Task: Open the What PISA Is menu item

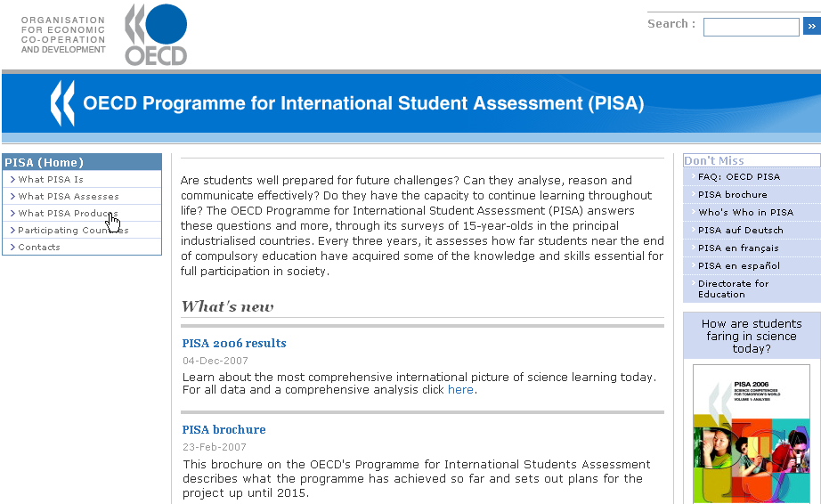Action: [x=51, y=180]
